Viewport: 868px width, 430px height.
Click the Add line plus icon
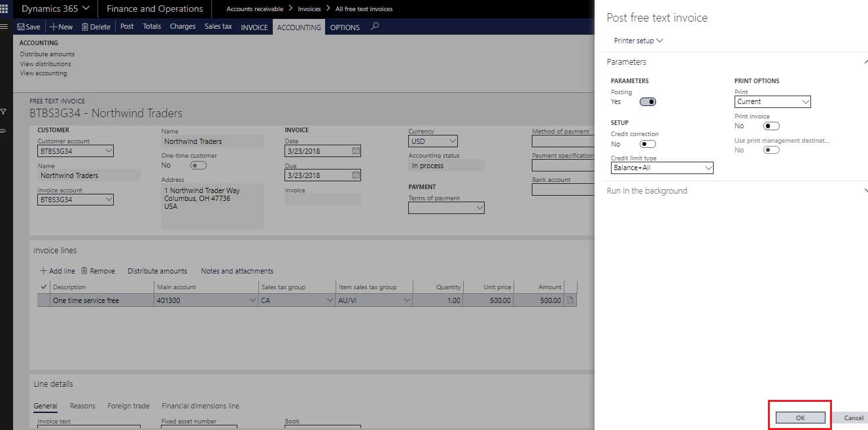pyautogui.click(x=43, y=271)
